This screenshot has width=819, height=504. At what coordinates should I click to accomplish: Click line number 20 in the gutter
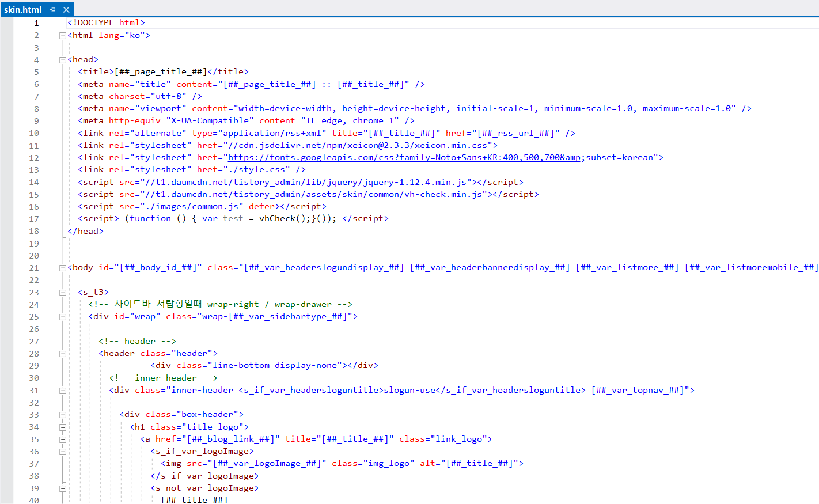34,256
